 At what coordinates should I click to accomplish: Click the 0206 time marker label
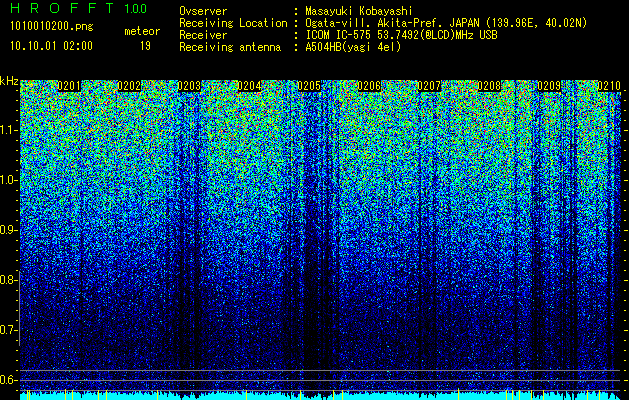369,86
